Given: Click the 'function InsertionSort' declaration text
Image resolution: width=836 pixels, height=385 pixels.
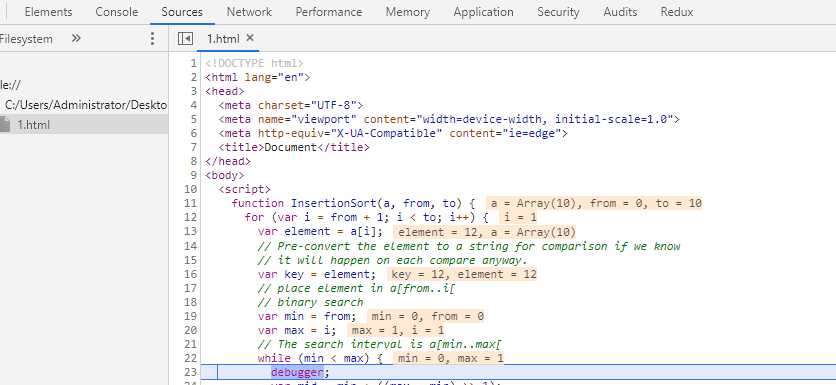Looking at the screenshot, I should click(x=303, y=203).
